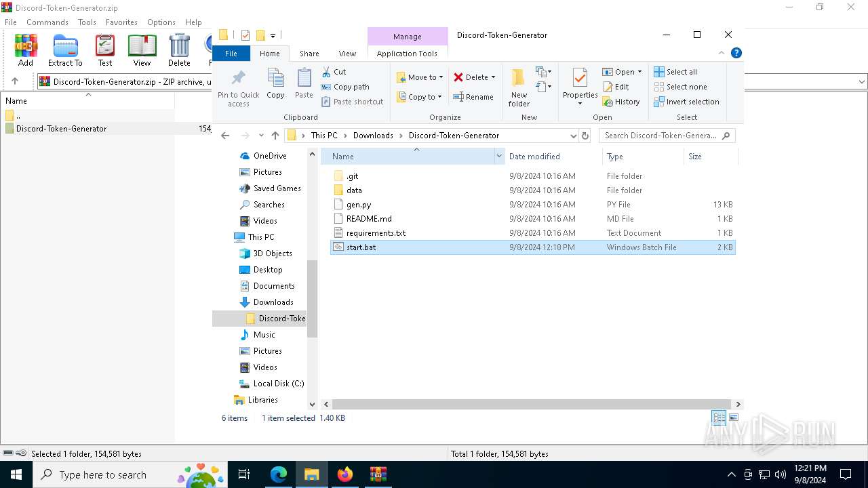Click This PC in address breadcrumb
868x488 pixels.
(x=324, y=136)
